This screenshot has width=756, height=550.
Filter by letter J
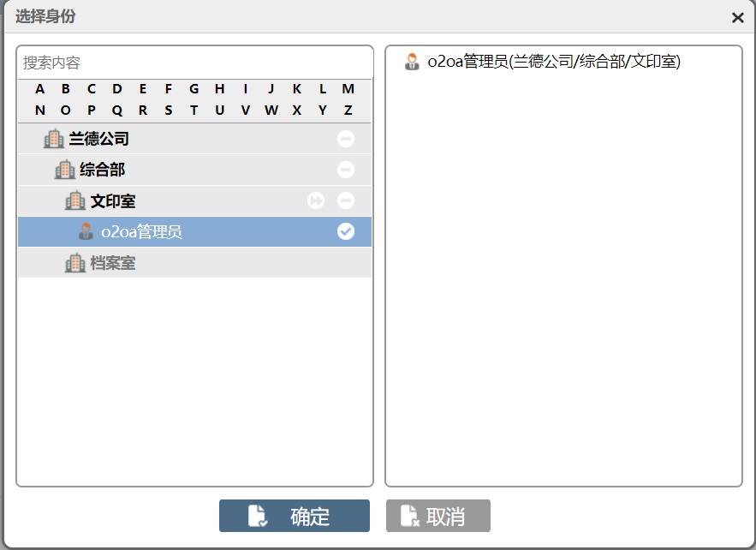point(271,89)
